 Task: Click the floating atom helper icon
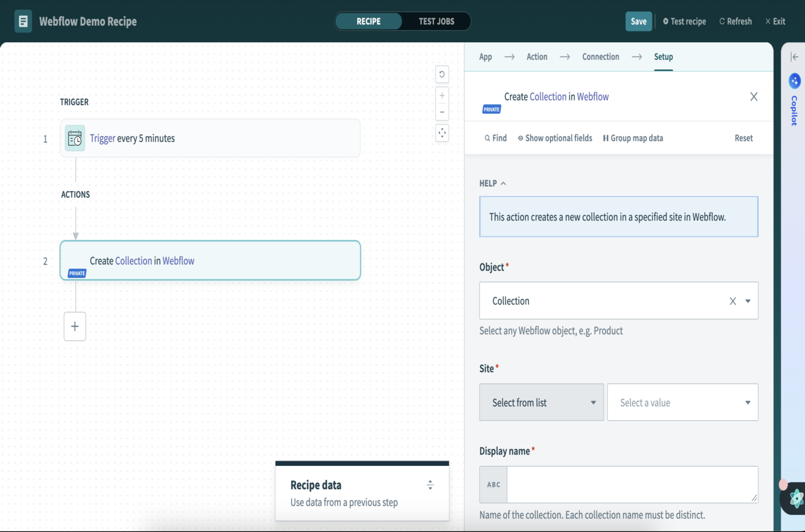click(x=796, y=499)
